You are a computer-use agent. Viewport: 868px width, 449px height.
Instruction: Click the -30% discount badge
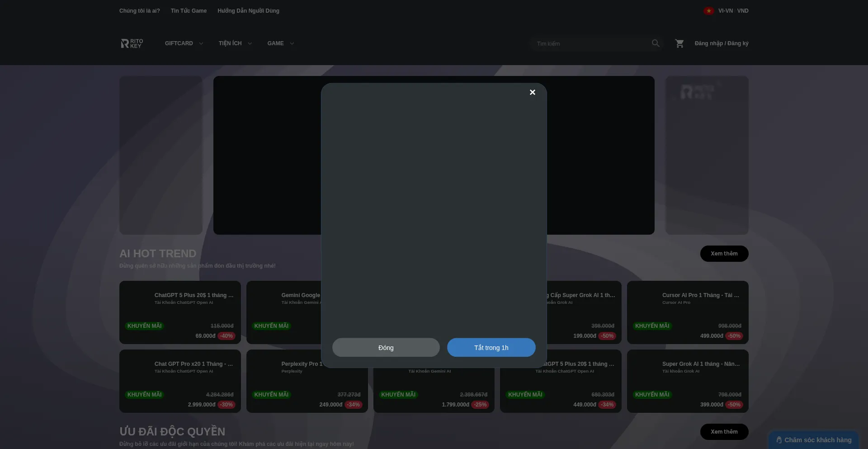pyautogui.click(x=226, y=405)
